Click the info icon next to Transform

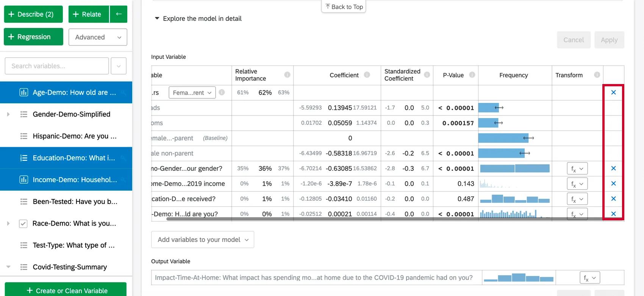click(597, 75)
